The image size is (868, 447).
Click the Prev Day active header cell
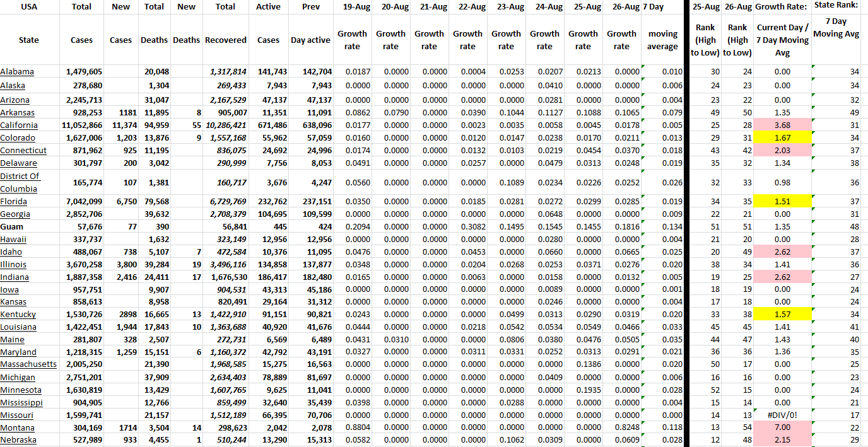[310, 40]
